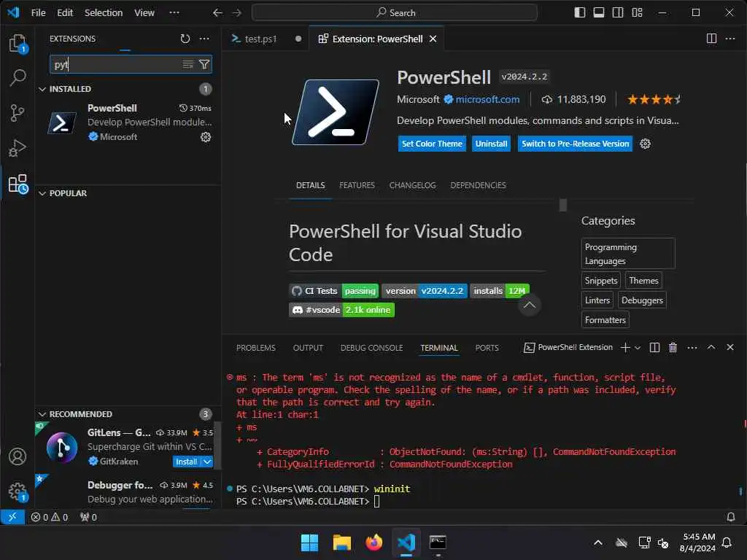The height and width of the screenshot is (560, 747).
Task: Clear extensions search results icon
Action: (x=188, y=64)
